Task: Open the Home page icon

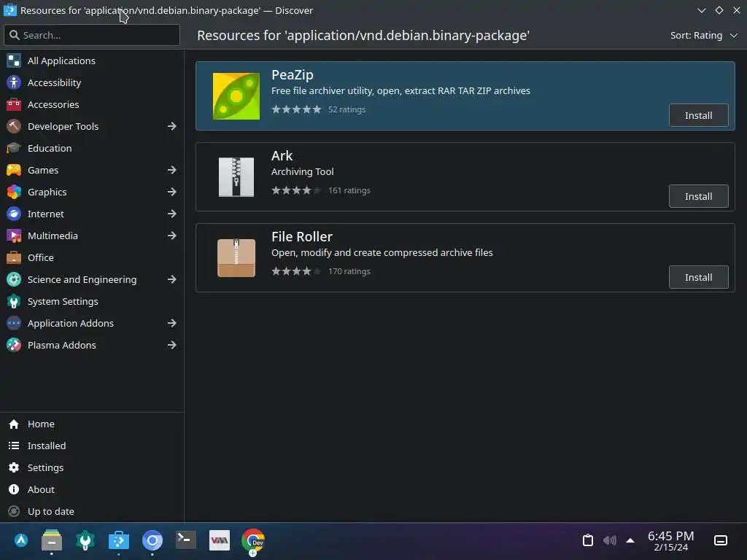Action: (14, 424)
